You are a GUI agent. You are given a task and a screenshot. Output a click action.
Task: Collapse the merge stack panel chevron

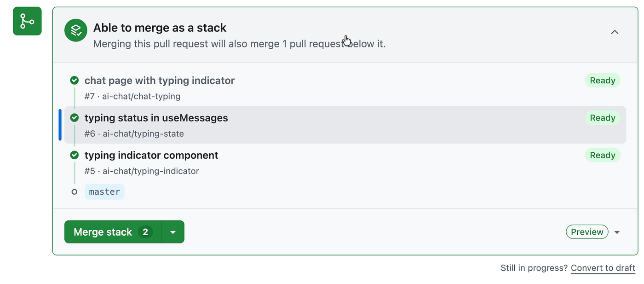pos(615,32)
